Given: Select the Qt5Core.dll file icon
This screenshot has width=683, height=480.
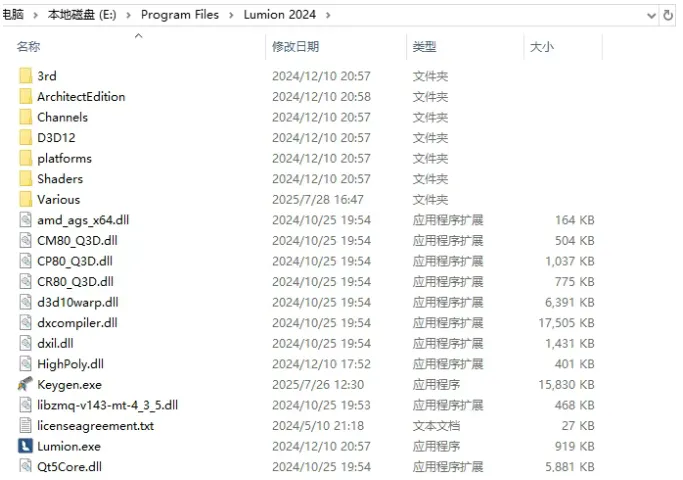Looking at the screenshot, I should tap(26, 466).
